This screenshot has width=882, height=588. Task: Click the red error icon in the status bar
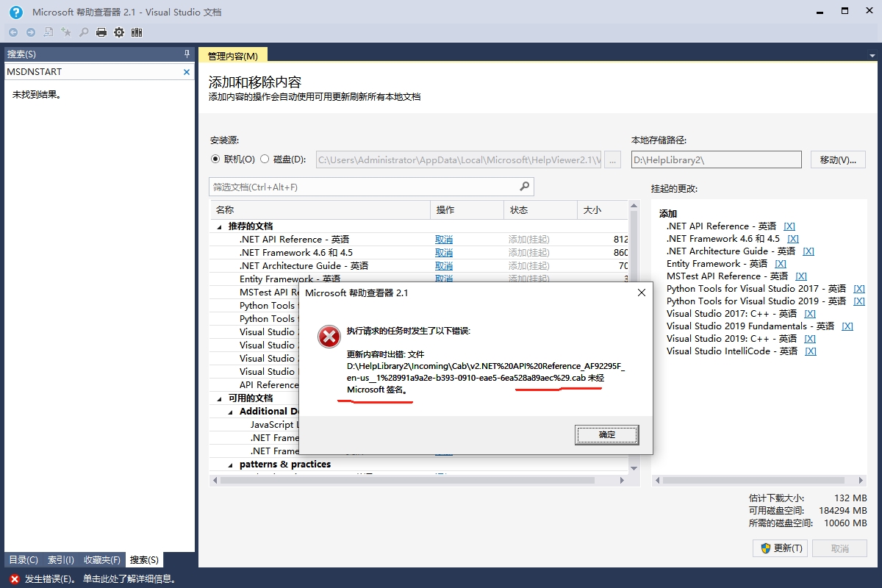pyautogui.click(x=14, y=579)
